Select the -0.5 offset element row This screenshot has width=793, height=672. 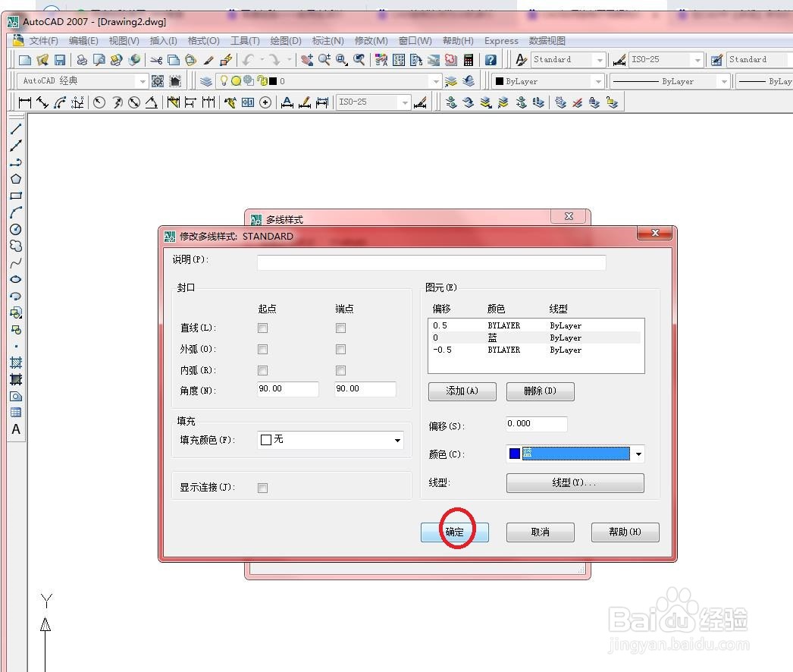(536, 350)
